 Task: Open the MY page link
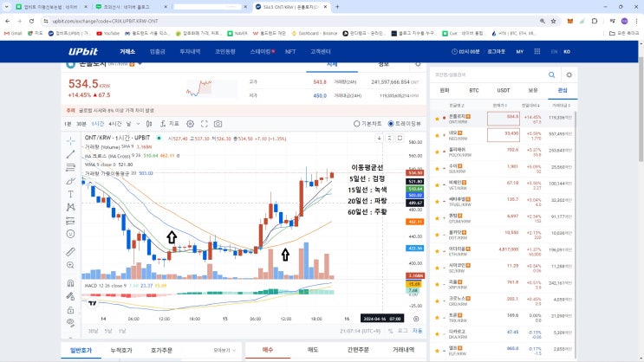(x=519, y=51)
